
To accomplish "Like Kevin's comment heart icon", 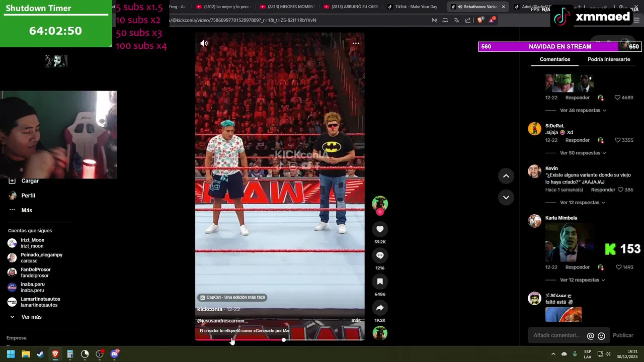I will (620, 190).
